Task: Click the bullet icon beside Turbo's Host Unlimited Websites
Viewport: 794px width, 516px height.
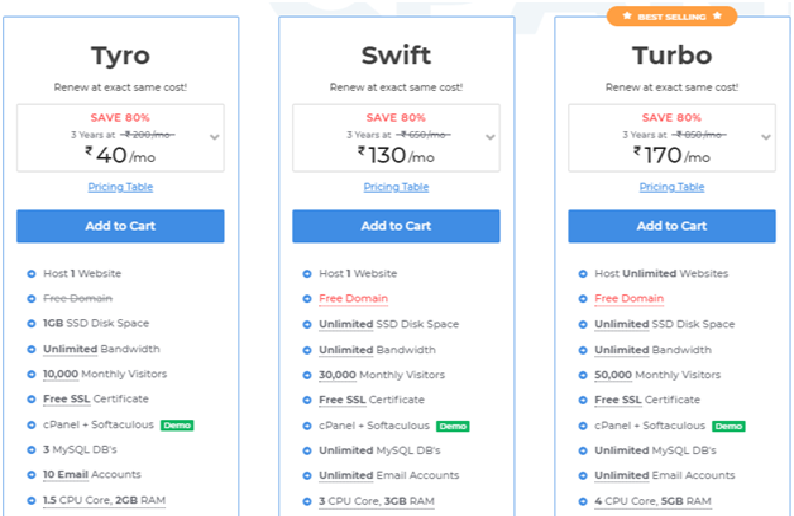Action: tap(583, 274)
